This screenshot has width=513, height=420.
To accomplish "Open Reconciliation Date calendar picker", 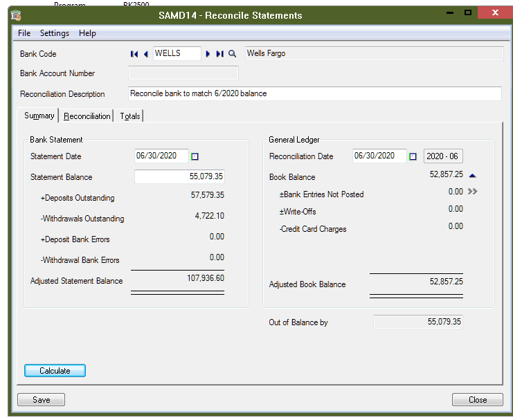I will click(x=413, y=156).
